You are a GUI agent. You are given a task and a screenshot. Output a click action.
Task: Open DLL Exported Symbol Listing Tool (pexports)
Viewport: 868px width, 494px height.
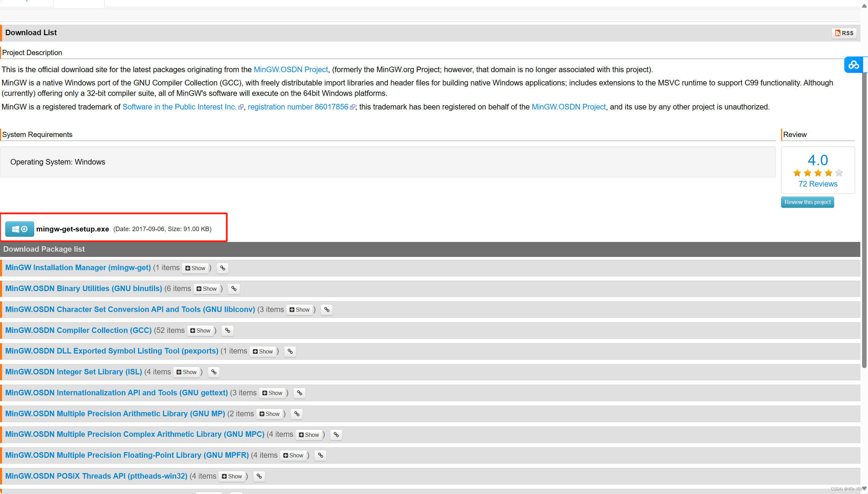[x=112, y=351]
